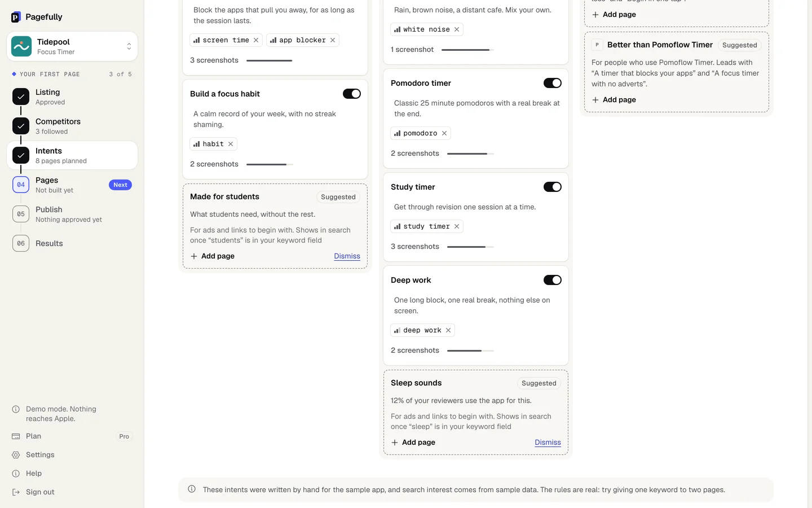
Task: Click Study timer screenshots progress bar
Action: pyautogui.click(x=470, y=247)
